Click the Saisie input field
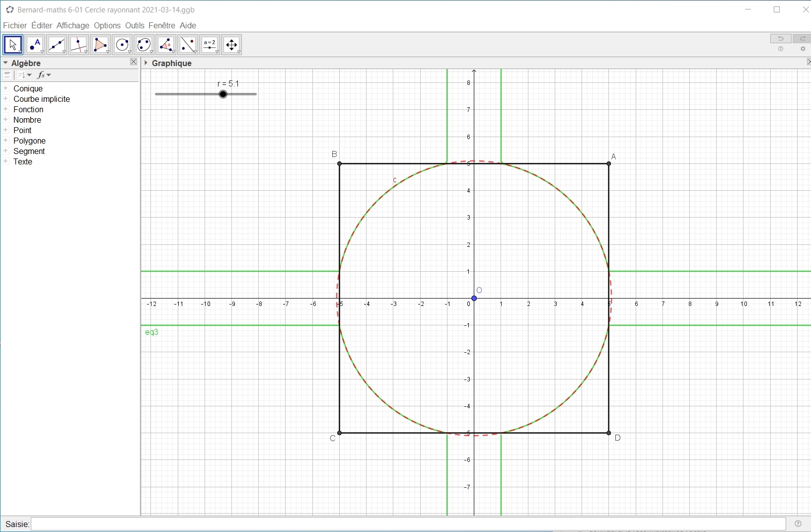 pyautogui.click(x=407, y=524)
